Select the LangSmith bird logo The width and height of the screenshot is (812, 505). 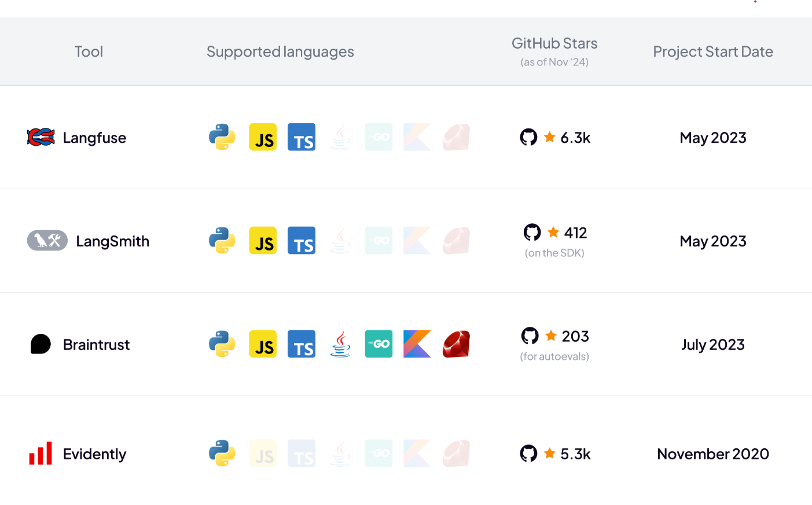tap(47, 240)
